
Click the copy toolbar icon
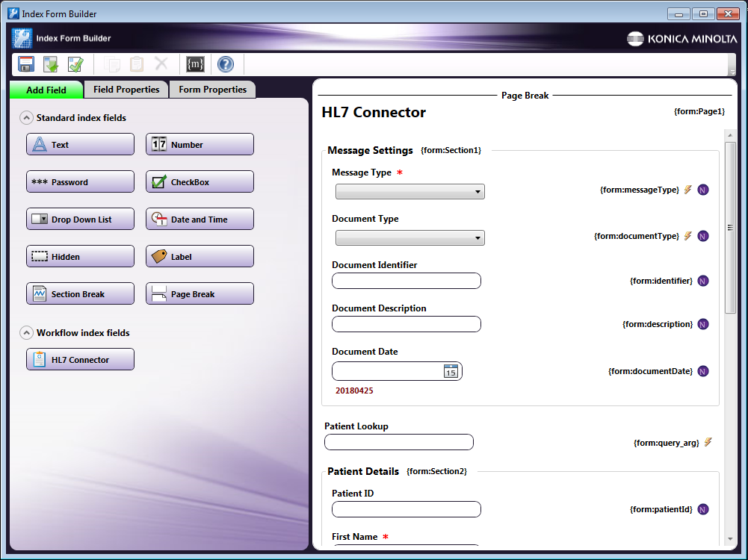112,64
